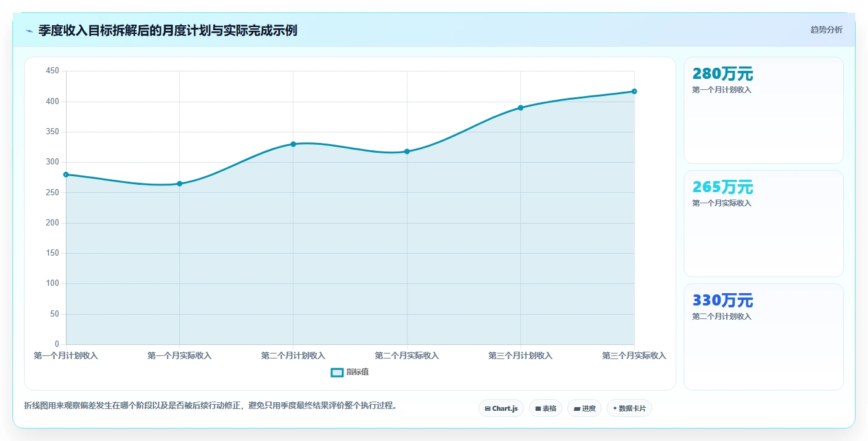Click the y-axis value 300
The image size is (868, 441).
tap(52, 162)
